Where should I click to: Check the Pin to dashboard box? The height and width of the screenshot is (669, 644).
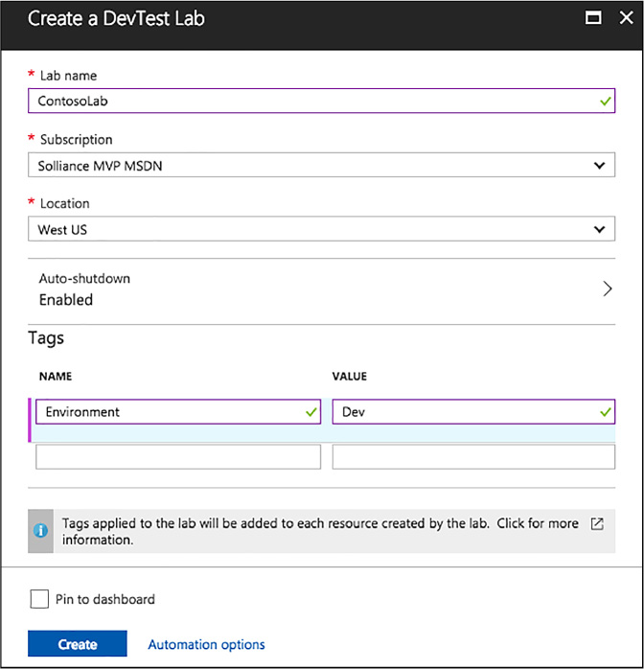tap(39, 599)
